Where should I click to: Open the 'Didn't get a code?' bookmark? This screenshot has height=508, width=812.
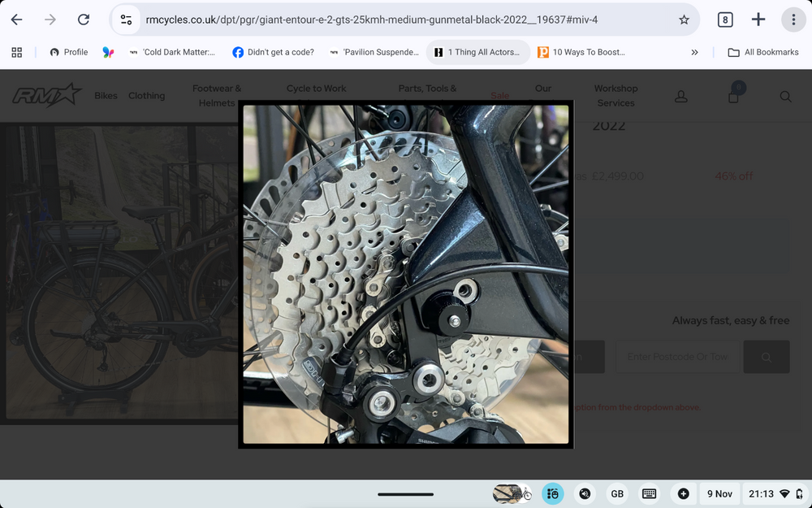click(x=272, y=52)
